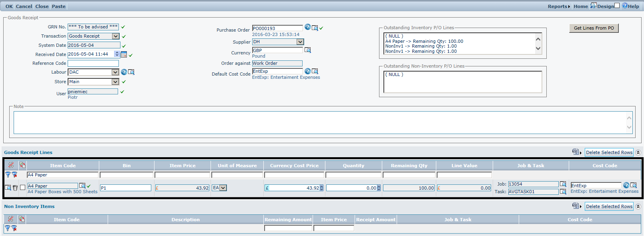Click the trash icon on the A4 Paper row
Viewport: 644px width, 236px height.
(x=15, y=188)
